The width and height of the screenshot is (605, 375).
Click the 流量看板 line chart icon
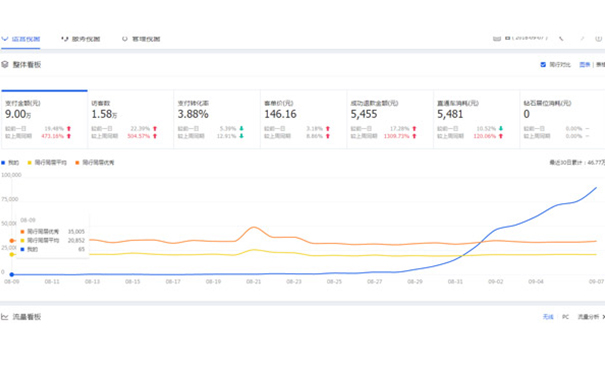[5, 317]
